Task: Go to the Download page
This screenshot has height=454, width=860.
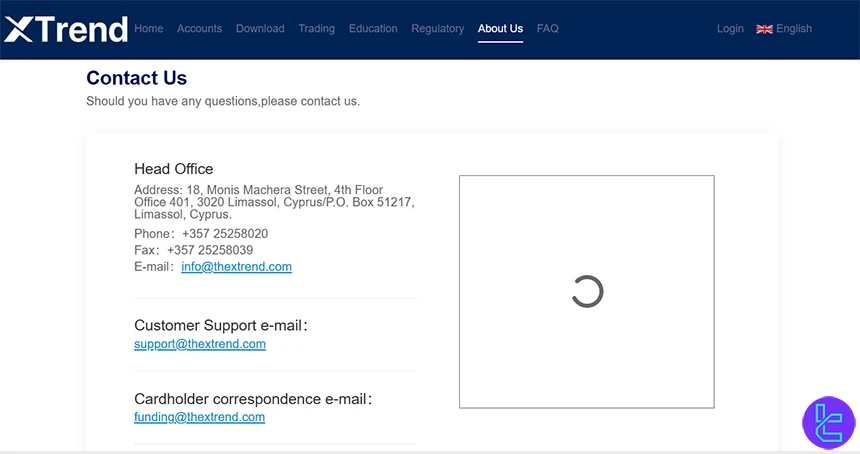Action: (x=260, y=29)
